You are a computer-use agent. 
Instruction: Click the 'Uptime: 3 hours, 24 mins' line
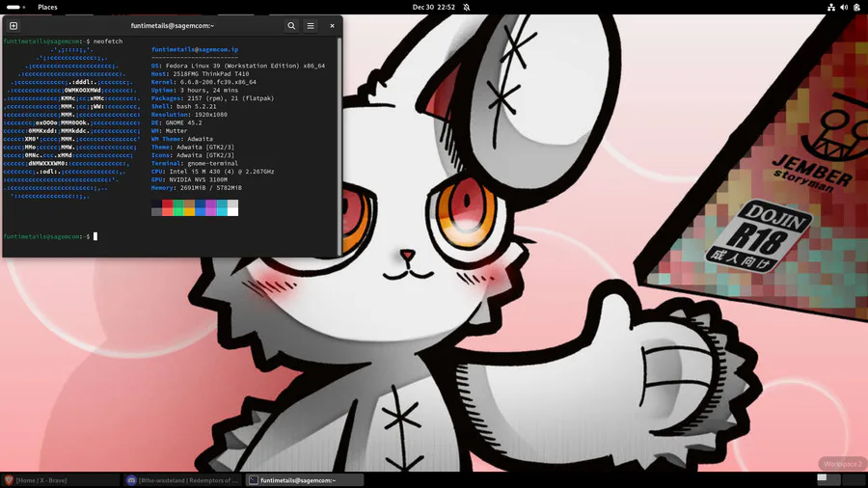(194, 91)
